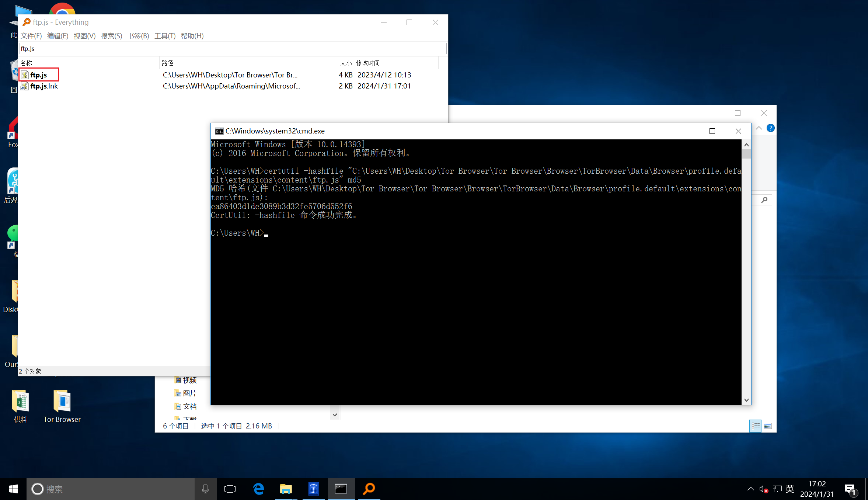Click the Everything search box containing ftp.js
Viewport: 868px width, 500px height.
[x=233, y=48]
